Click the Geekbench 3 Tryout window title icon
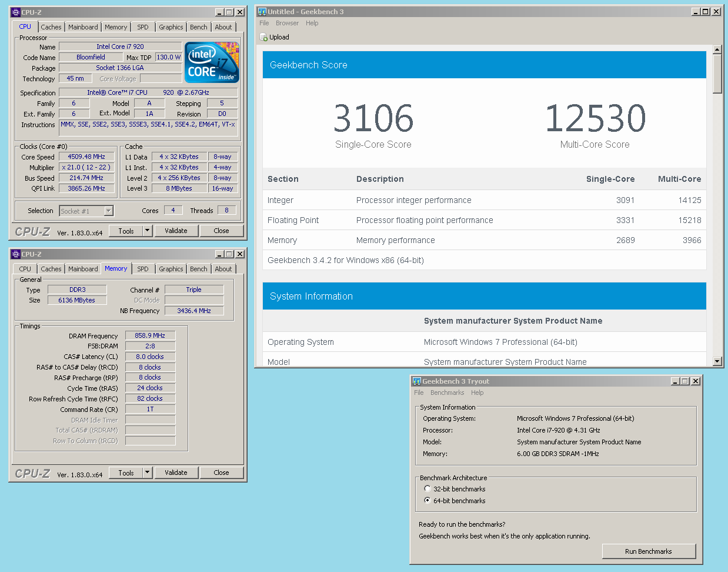 [x=416, y=381]
